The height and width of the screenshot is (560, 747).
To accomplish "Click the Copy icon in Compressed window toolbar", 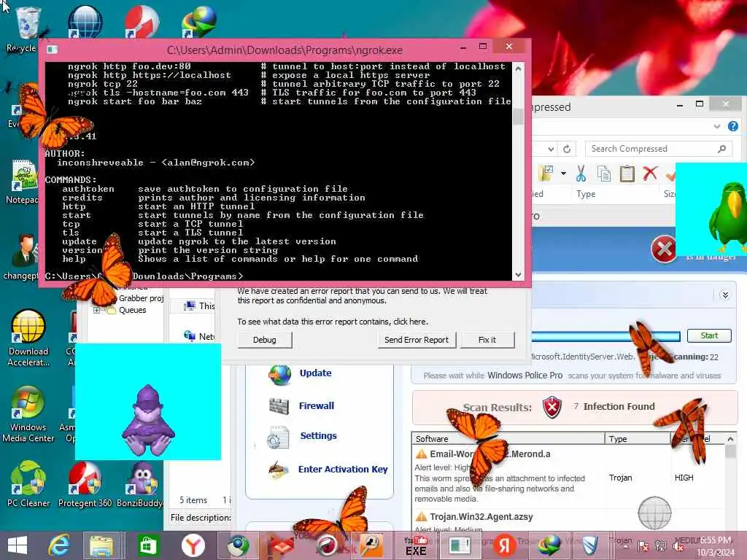I will 603,174.
